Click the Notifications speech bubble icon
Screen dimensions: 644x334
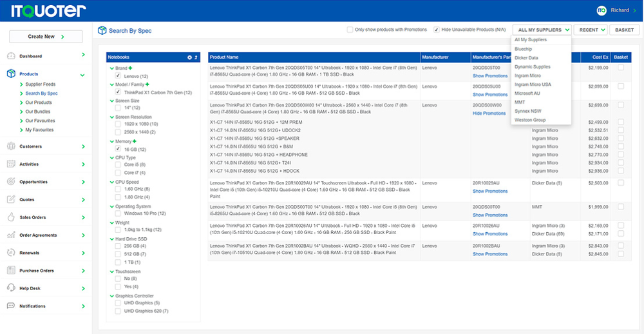11,306
